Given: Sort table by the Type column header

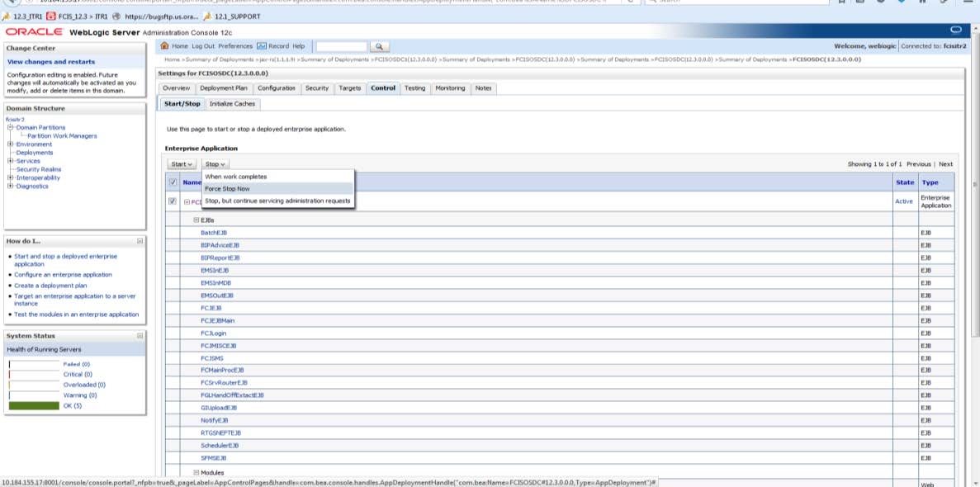Looking at the screenshot, I should coord(930,182).
